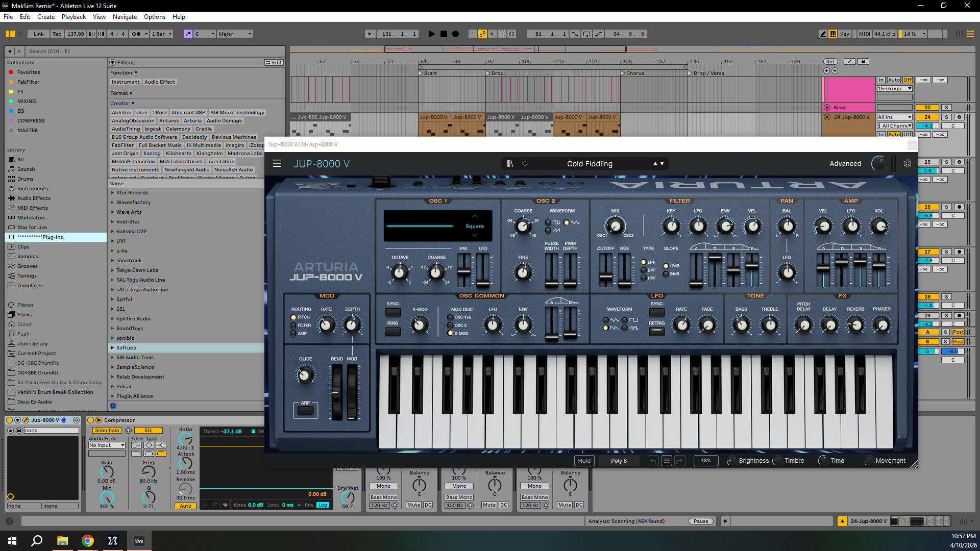Click the Advanced button
Image resolution: width=980 pixels, height=551 pixels.
[845, 164]
